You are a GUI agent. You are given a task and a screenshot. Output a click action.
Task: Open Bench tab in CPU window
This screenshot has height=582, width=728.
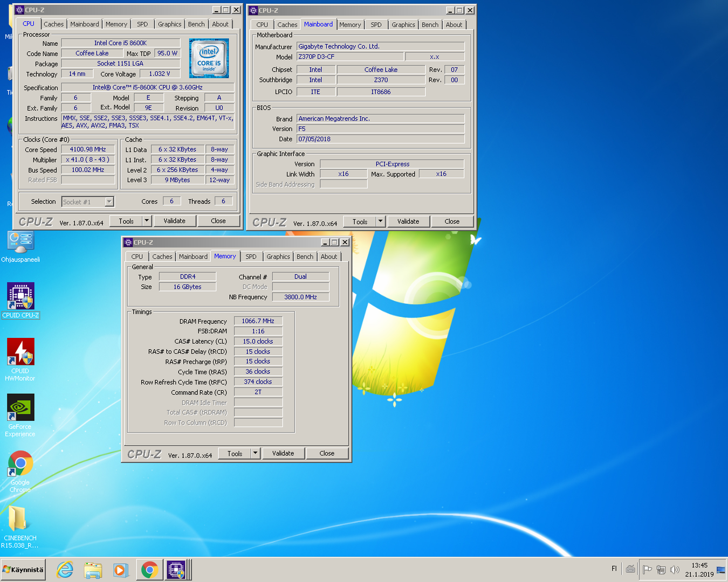196,24
